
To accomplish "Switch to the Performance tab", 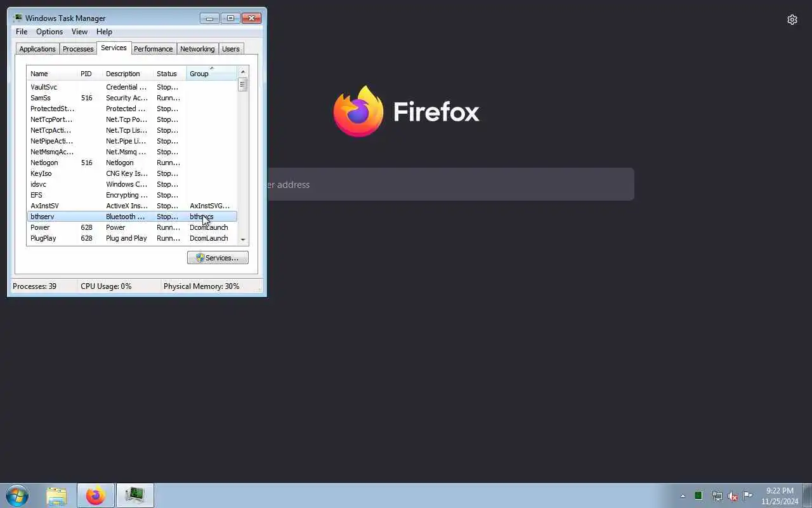I will click(154, 49).
